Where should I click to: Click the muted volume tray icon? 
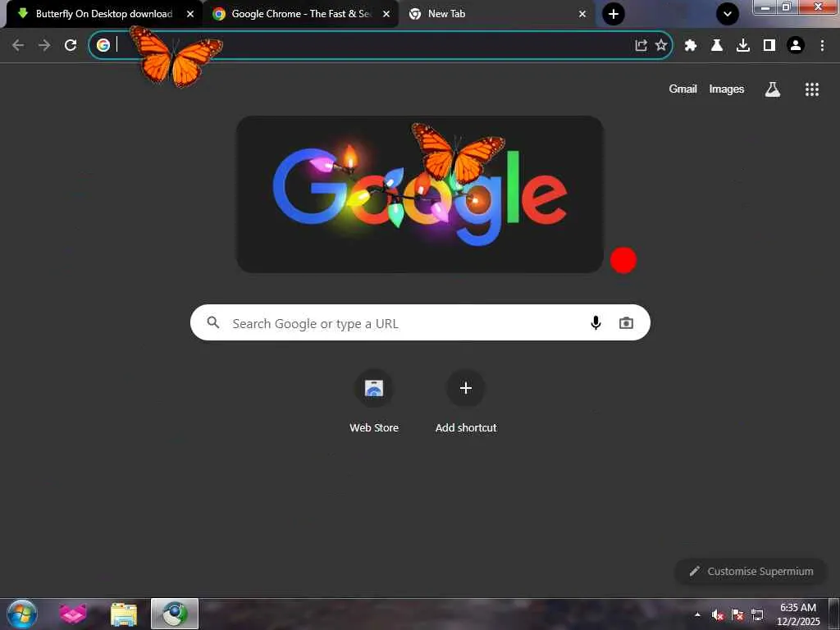(x=717, y=614)
